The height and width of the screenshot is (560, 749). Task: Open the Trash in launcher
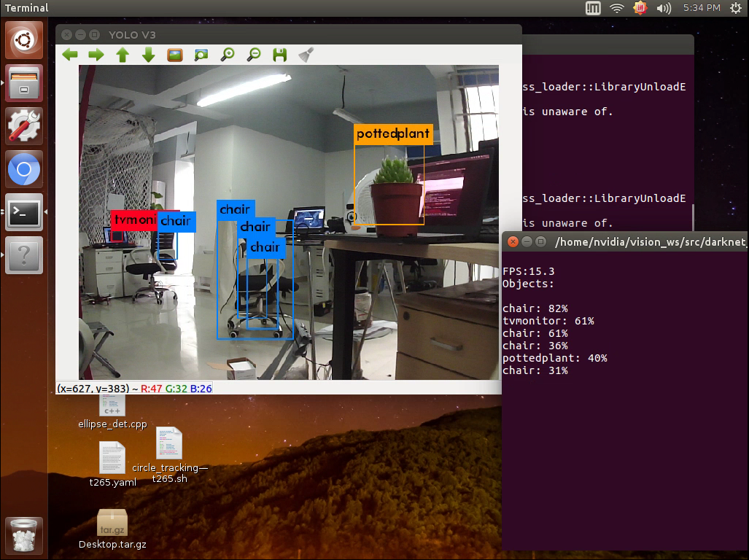tap(24, 536)
